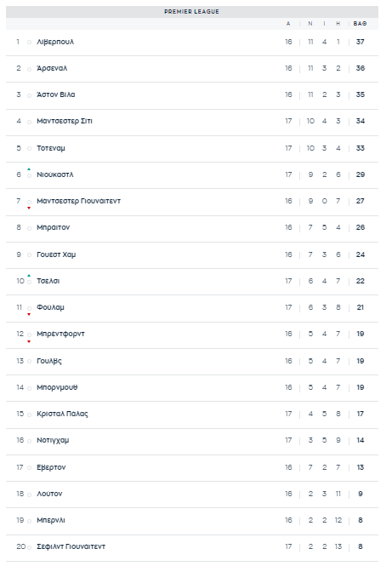392x566 pixels.
Task: Click the red down arrow beside Μπρέντφορντ
Action: [x=29, y=341]
